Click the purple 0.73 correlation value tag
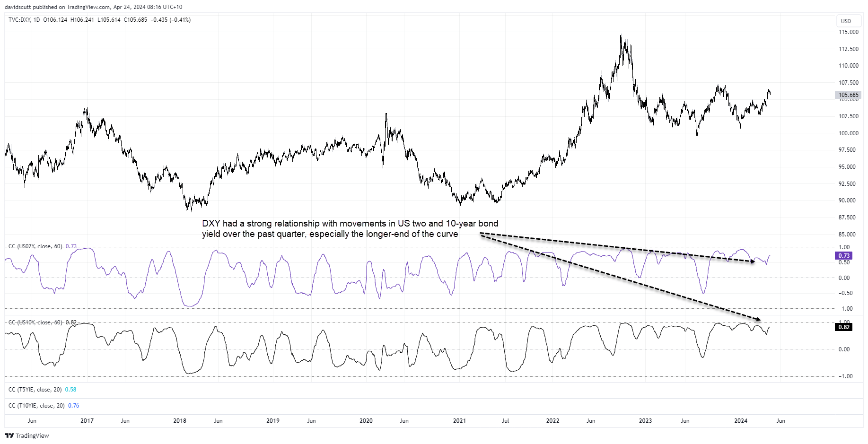 tap(844, 256)
